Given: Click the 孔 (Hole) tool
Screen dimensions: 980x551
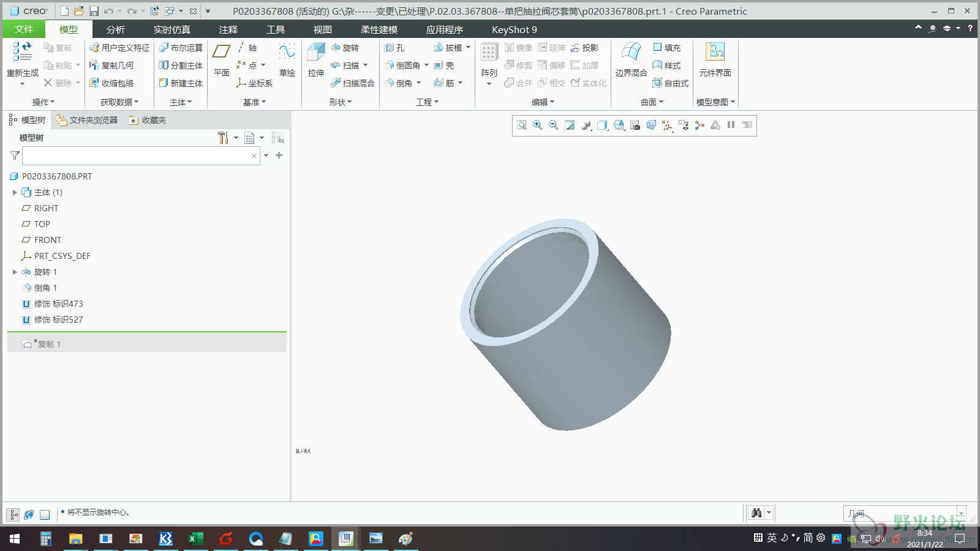Looking at the screenshot, I should 394,48.
